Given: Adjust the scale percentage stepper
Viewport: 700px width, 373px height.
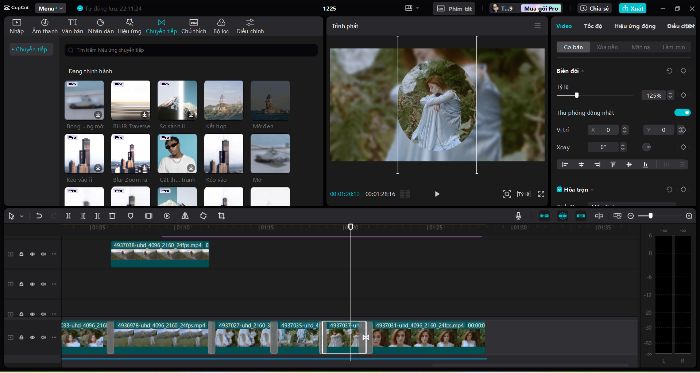Looking at the screenshot, I should (670, 95).
